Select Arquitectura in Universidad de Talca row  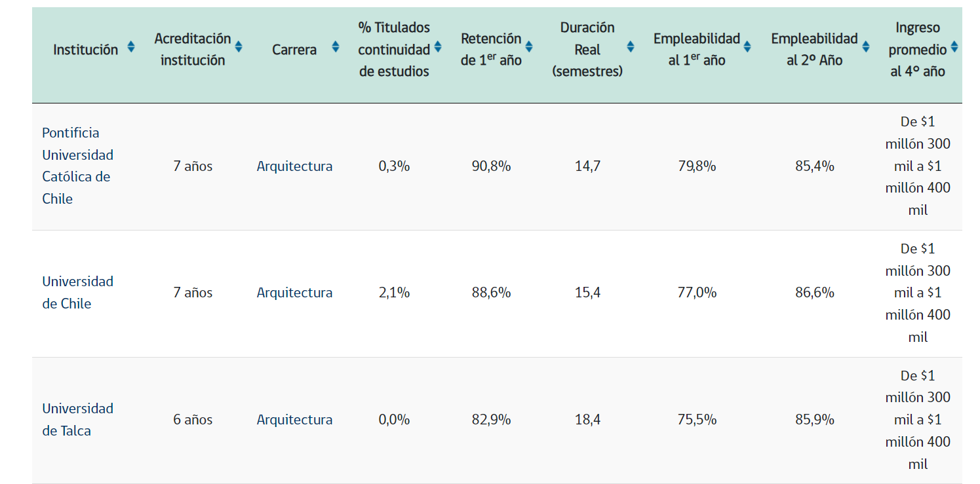[x=294, y=420]
